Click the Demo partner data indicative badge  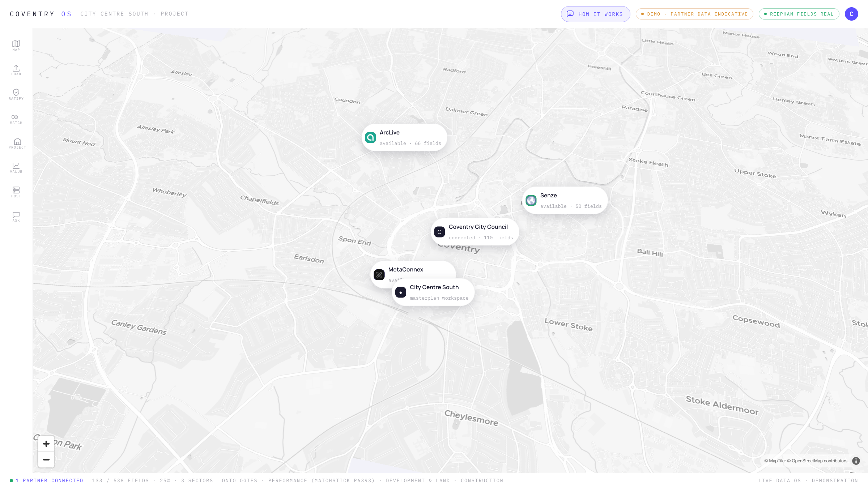pos(694,14)
